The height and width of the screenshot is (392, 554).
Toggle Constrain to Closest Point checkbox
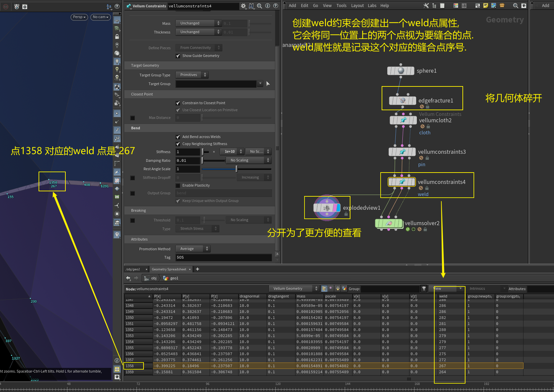pos(178,103)
